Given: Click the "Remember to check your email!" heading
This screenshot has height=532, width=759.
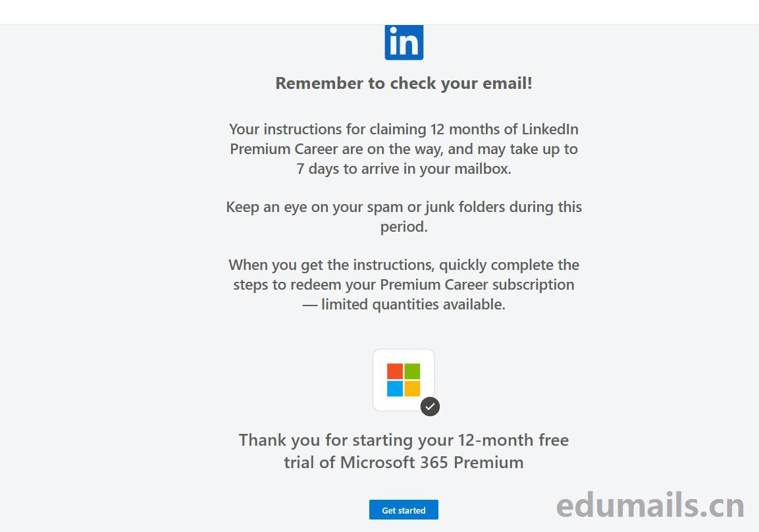Looking at the screenshot, I should 404,83.
